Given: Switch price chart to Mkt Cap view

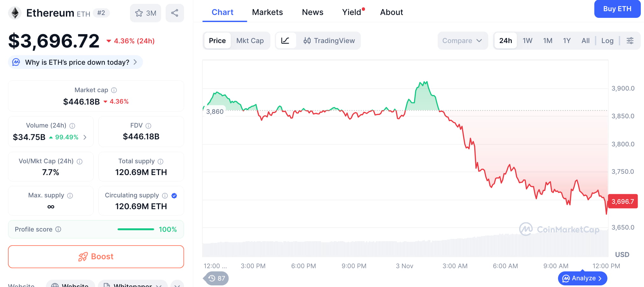Looking at the screenshot, I should pos(250,40).
